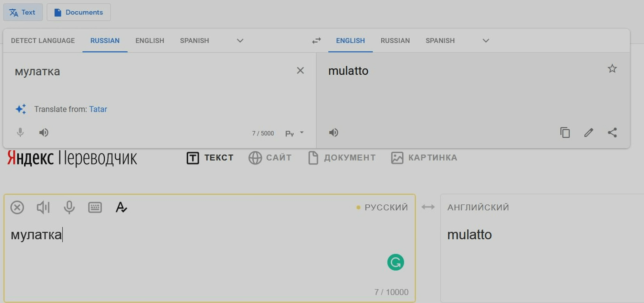The image size is (644, 303).
Task: Listen to the Yandex source text
Action: click(43, 207)
